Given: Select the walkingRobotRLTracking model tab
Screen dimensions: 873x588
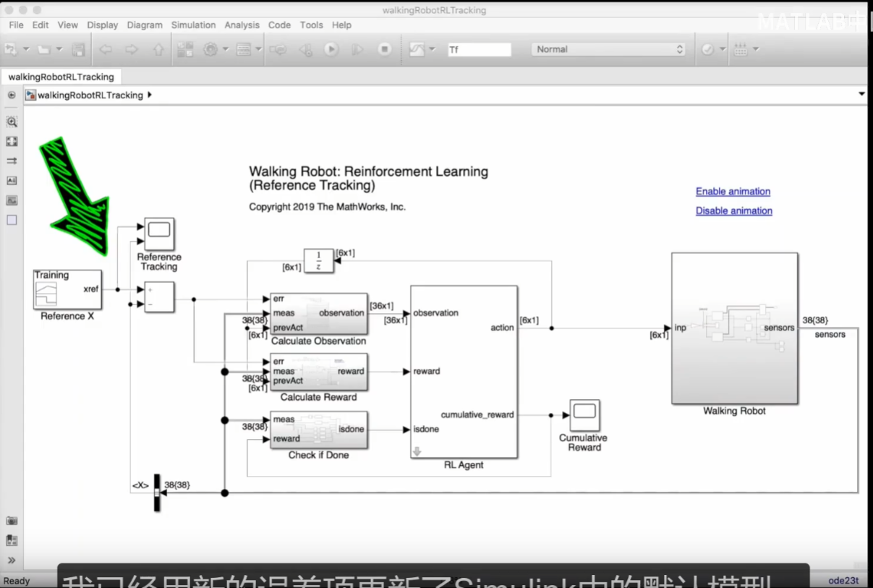Looking at the screenshot, I should pyautogui.click(x=61, y=77).
